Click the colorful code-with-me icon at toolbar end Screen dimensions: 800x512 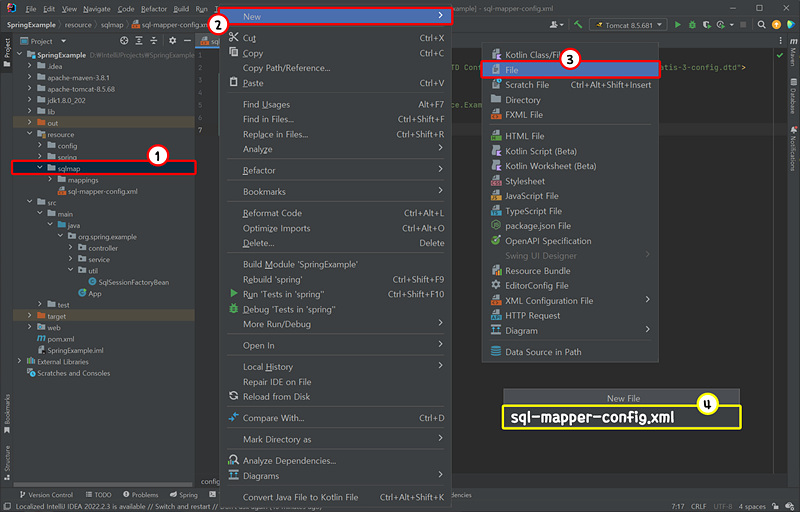791,24
